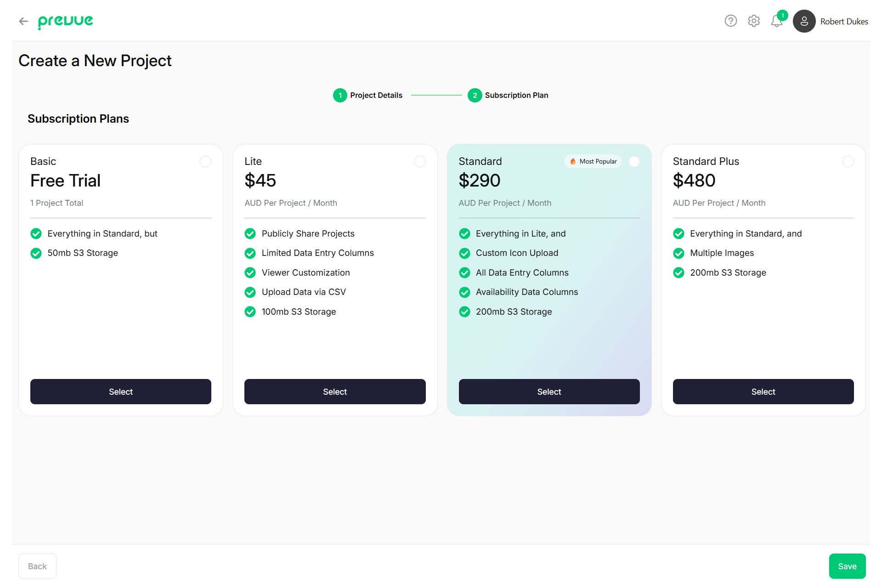Select the Basic plan radio button
This screenshot has width=882, height=588.
tap(205, 161)
